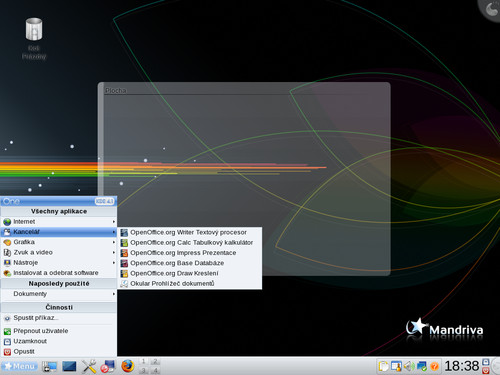Viewport: 500px width, 375px height.
Task: Click the Všechny aplikace header
Action: 59,211
